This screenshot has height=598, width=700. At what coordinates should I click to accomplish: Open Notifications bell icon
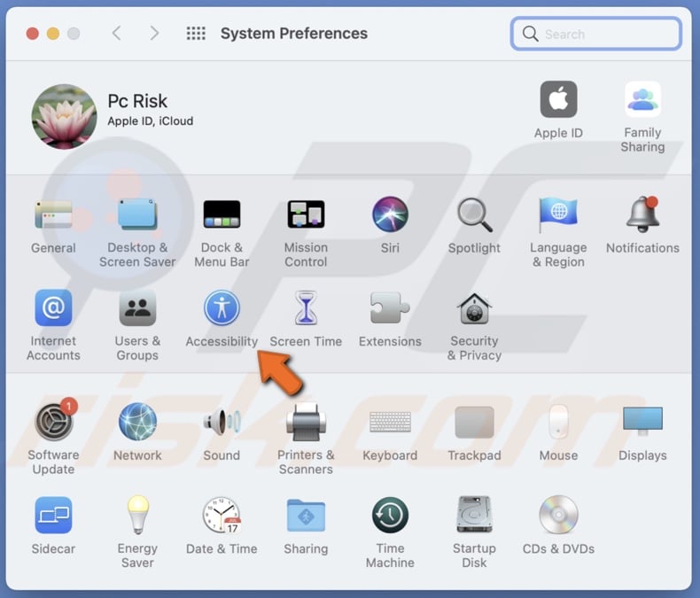(642, 215)
